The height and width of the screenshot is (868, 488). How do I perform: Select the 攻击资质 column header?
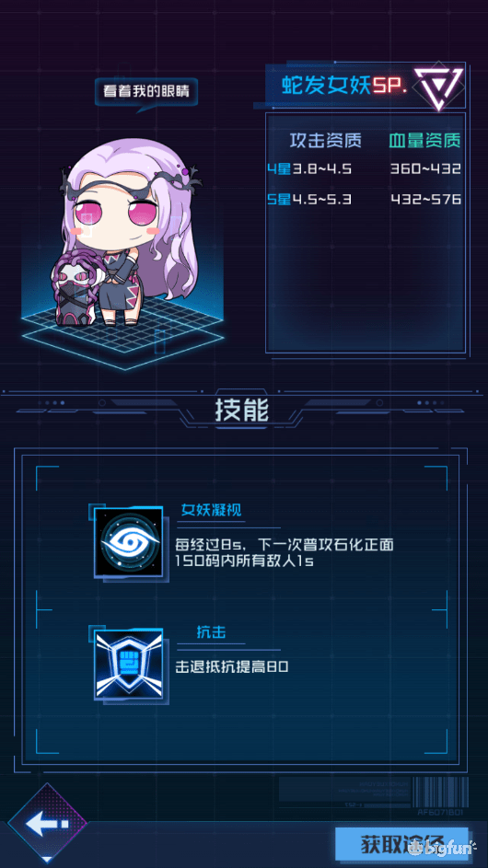326,141
